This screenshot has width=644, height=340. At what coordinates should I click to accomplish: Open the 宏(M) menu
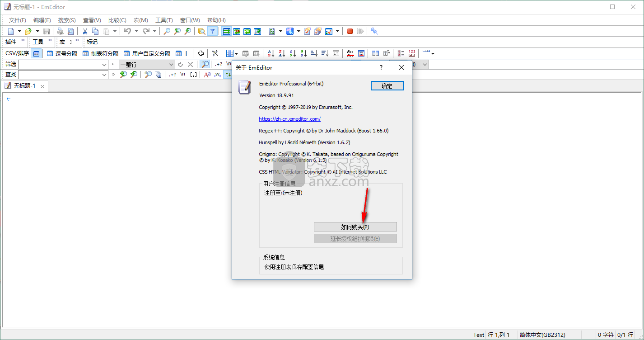click(141, 20)
